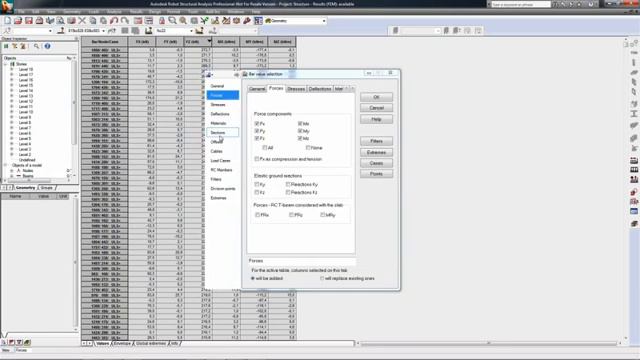This screenshot has height=360, width=640.
Task: Open the section size dropdown in second toolbar
Action: [103, 31]
